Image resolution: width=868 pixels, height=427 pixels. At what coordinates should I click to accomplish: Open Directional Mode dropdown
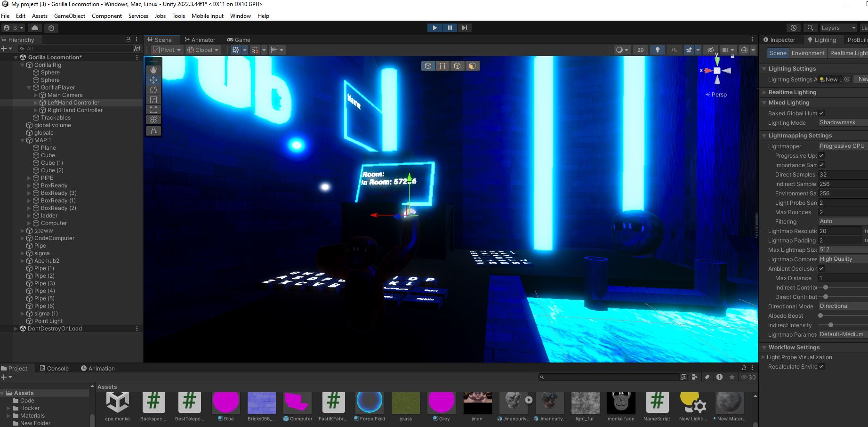click(x=843, y=306)
